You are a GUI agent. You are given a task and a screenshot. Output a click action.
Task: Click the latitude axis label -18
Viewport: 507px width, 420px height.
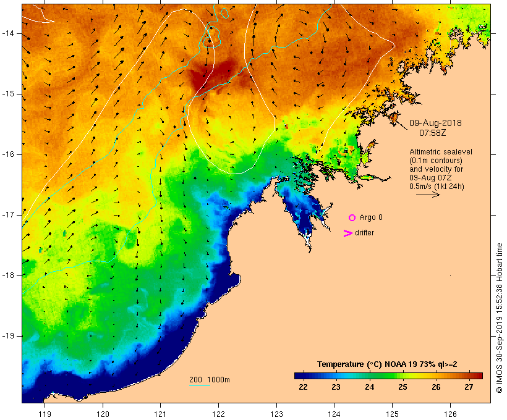(x=7, y=275)
